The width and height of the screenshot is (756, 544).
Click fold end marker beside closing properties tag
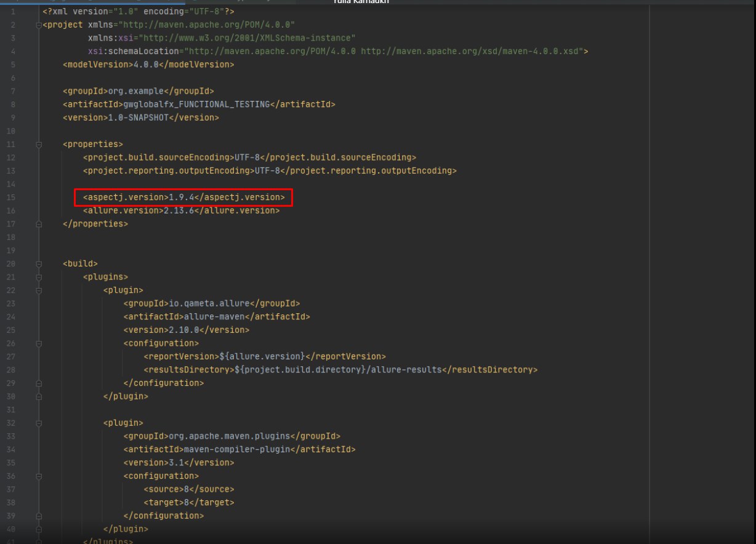point(39,224)
